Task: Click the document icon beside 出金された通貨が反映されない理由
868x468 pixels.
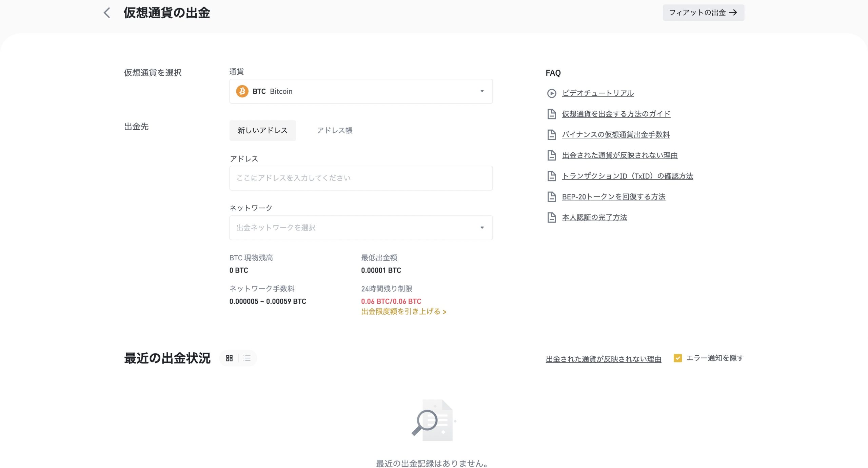Action: (x=552, y=155)
